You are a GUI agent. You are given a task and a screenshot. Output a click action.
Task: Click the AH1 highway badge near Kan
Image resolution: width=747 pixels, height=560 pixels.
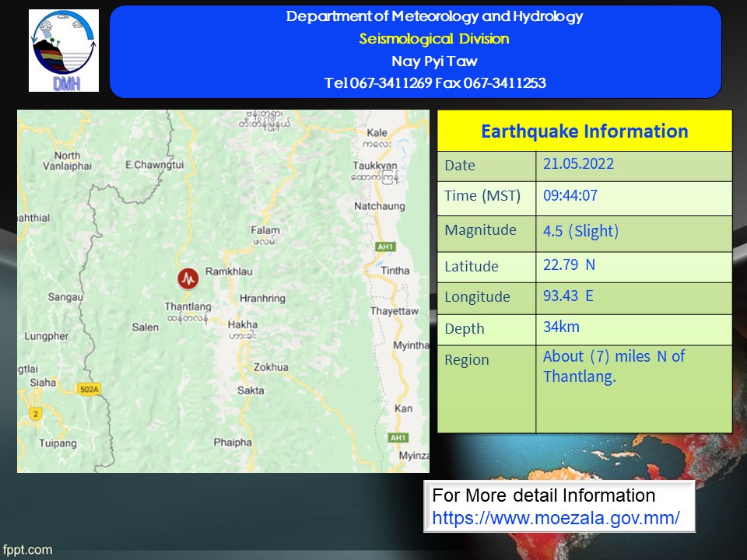coord(398,438)
